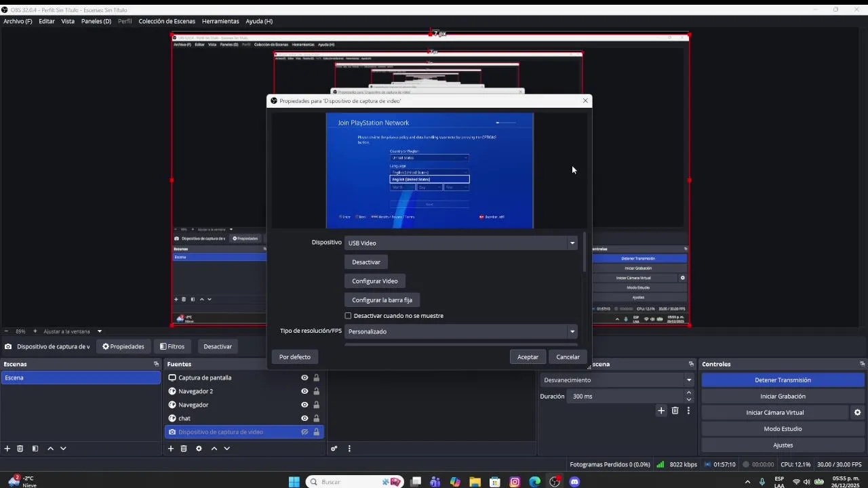Viewport: 868px width, 488px height.
Task: Open transition properties three-dot menu
Action: tap(688, 411)
